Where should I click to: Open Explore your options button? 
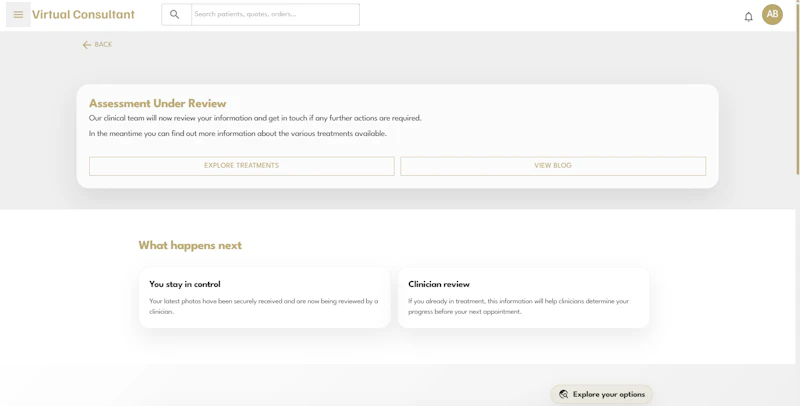pos(602,394)
